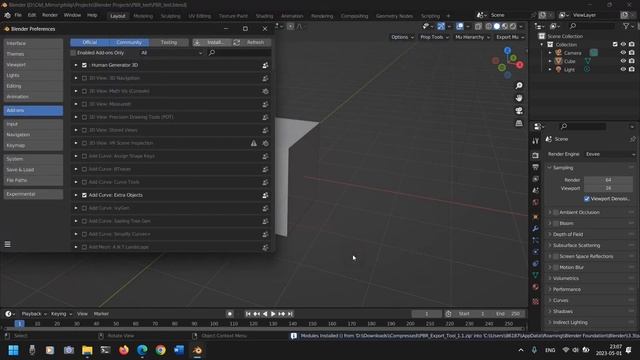
Task: Open Preferences hamburger save menu
Action: coord(7,244)
